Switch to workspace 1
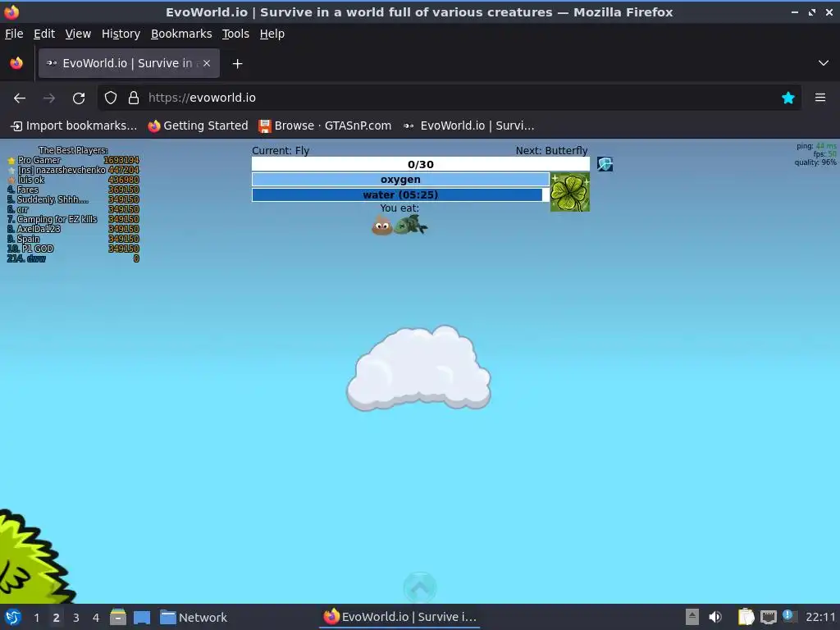 36,618
